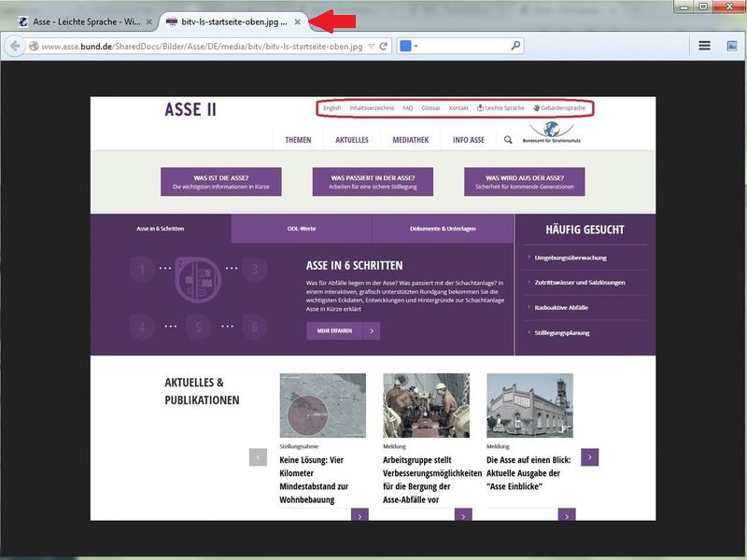Click the ASSE II logo

coord(190,109)
